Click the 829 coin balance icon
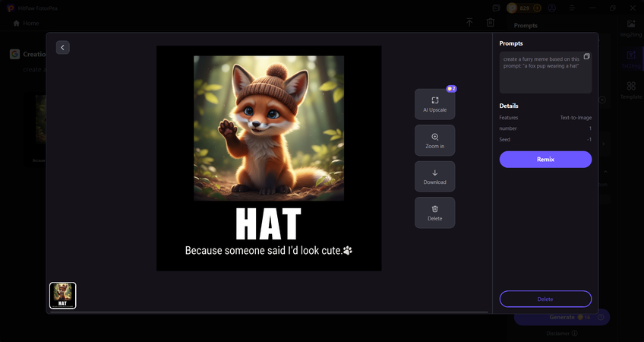Screen dimensions: 644x342 [512, 8]
